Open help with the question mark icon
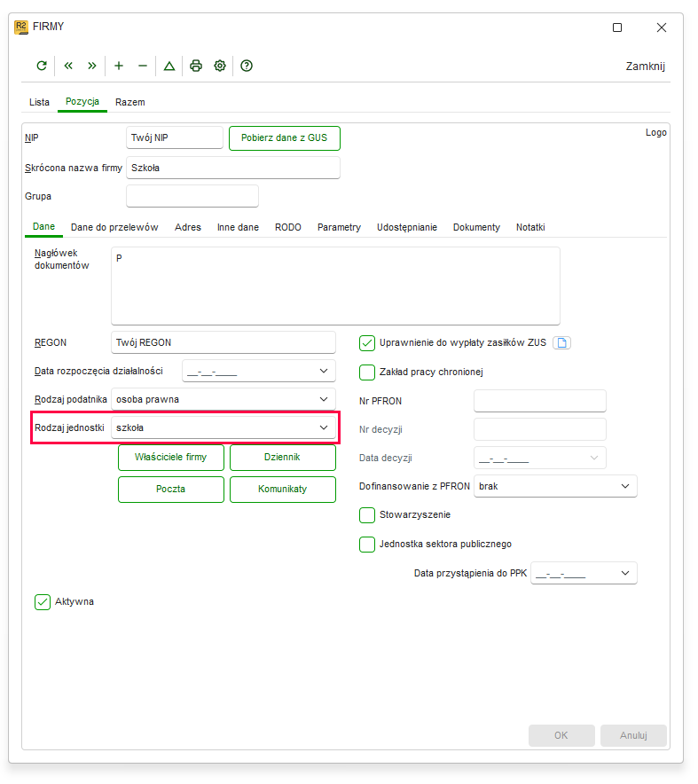 pos(247,66)
